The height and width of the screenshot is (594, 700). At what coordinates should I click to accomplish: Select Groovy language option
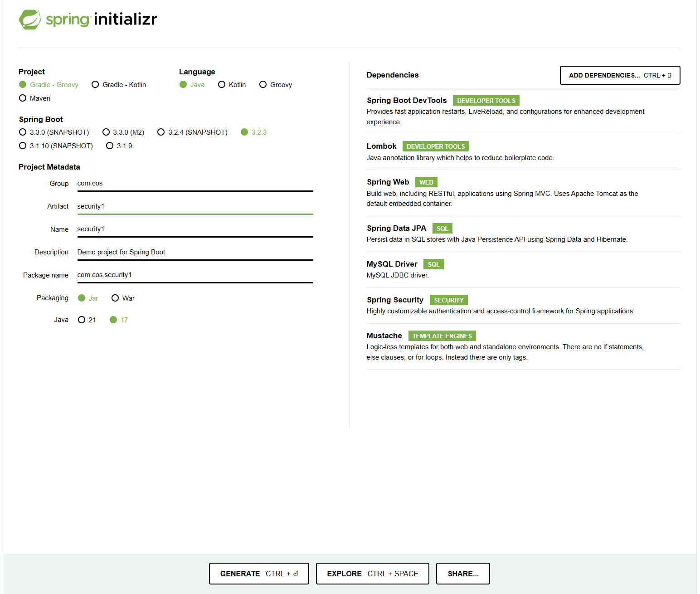coord(275,85)
